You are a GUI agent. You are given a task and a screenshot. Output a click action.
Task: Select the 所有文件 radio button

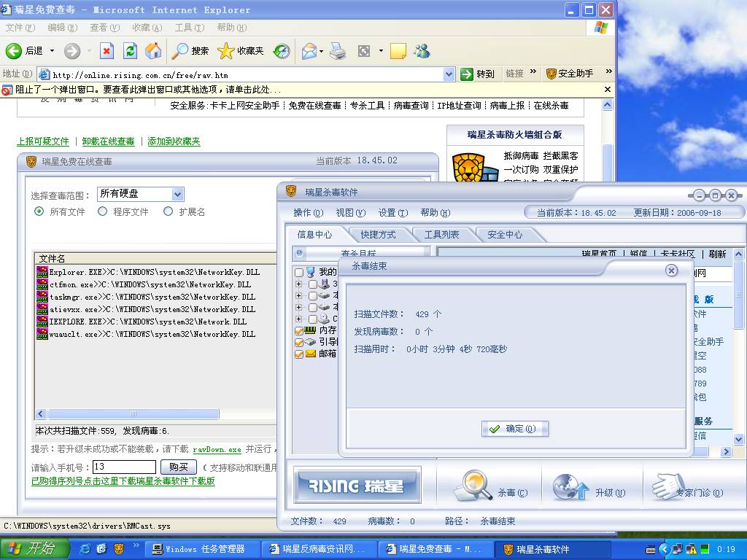click(x=39, y=211)
